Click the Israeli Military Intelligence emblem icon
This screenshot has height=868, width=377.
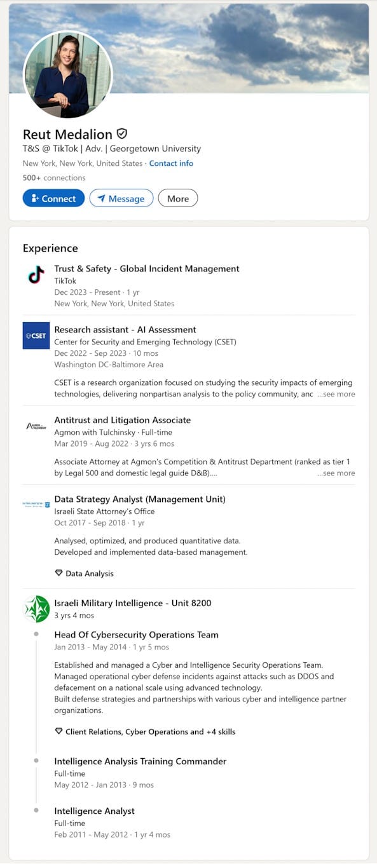(x=36, y=609)
